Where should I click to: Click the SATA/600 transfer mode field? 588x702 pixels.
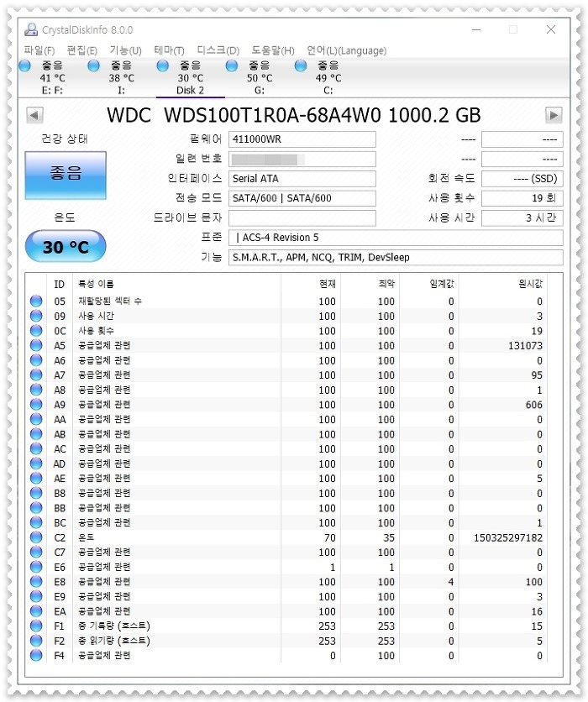click(x=302, y=198)
